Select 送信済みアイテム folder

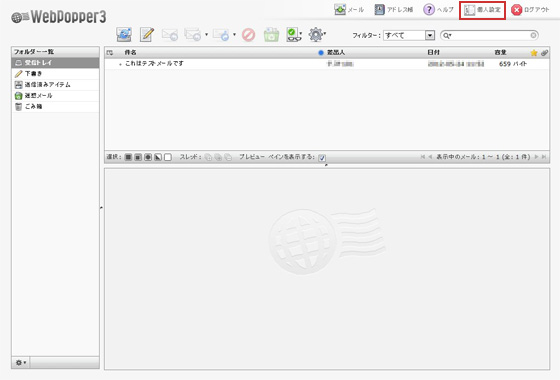[x=55, y=85]
